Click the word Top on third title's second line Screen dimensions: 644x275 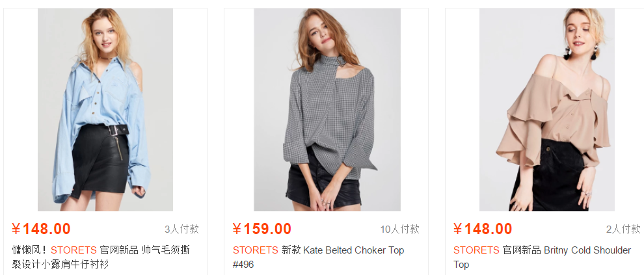click(461, 265)
